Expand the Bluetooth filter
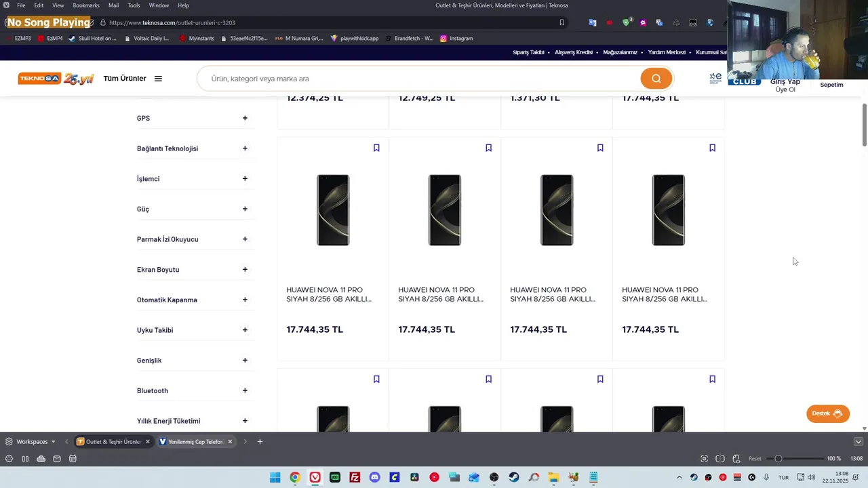868x488 pixels. click(x=245, y=390)
